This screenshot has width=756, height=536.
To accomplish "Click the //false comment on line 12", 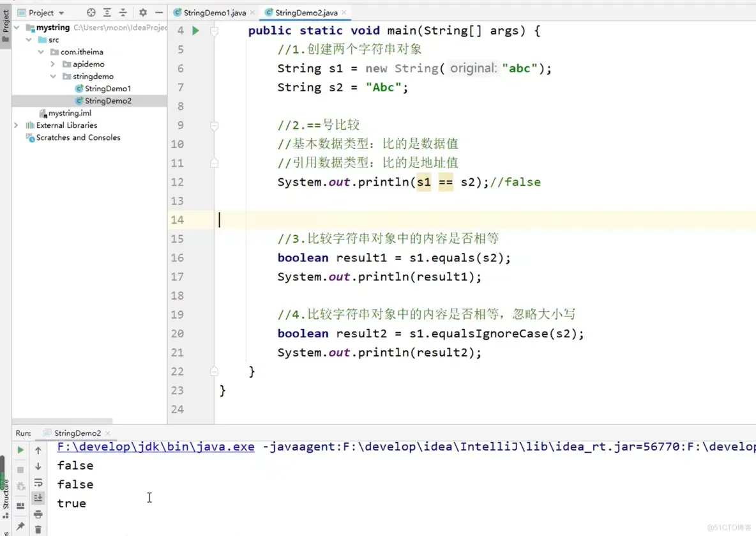I will (515, 182).
